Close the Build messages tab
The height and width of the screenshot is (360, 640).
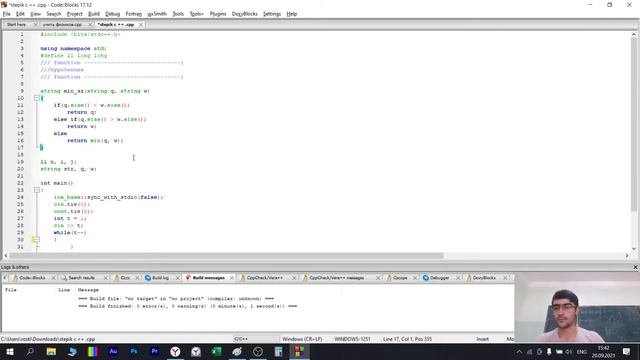tap(232, 278)
